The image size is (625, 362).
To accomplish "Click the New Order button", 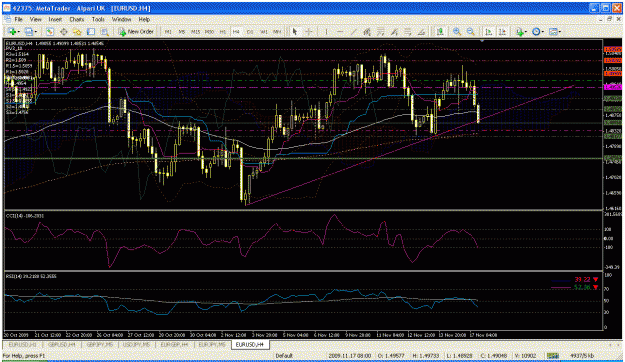I will (136, 31).
